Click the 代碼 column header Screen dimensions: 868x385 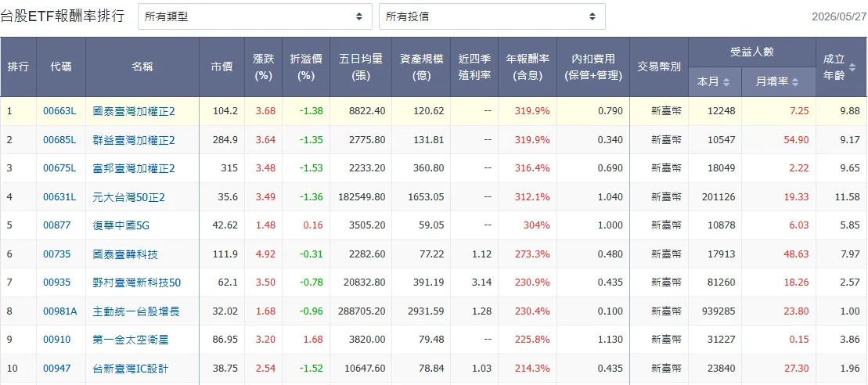(x=61, y=67)
